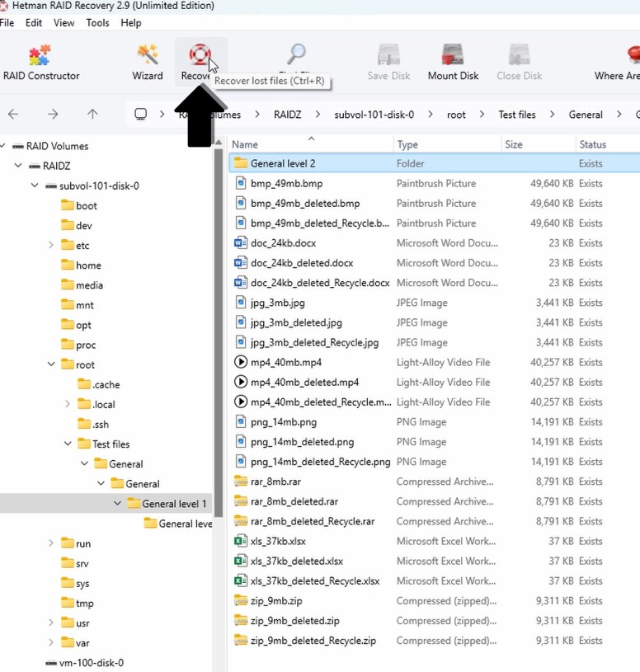Expand the usr folder node
Screen dimensions: 640x672
tap(51, 623)
